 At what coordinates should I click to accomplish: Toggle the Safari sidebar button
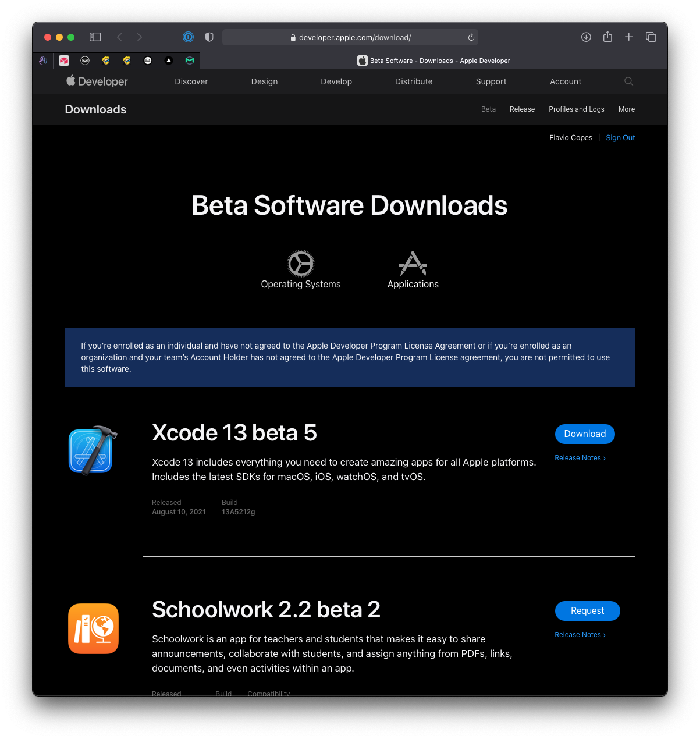(95, 37)
